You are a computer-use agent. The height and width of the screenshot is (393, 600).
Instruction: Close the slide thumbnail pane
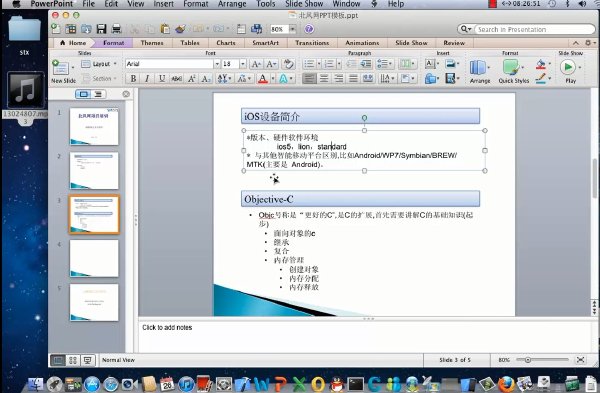click(126, 94)
